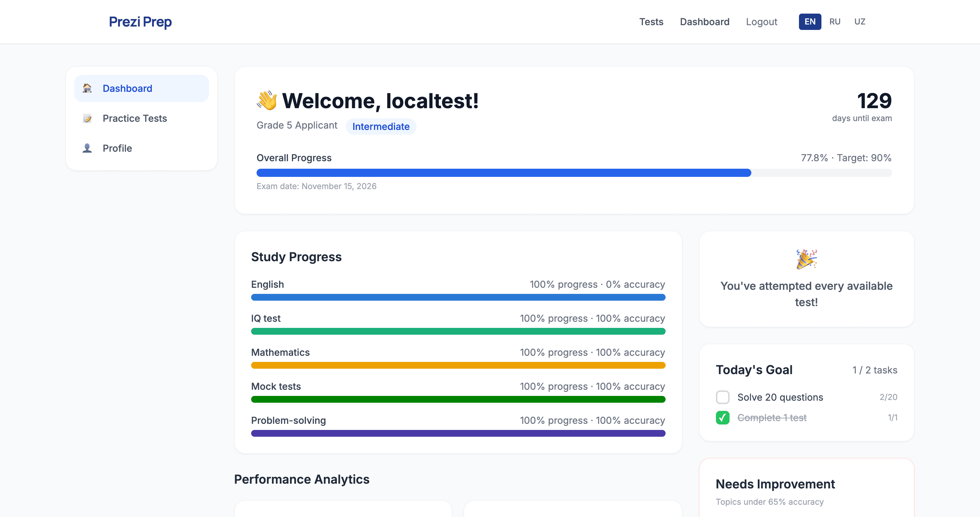The image size is (980, 517).
Task: Click the Intermediate level badge
Action: click(381, 127)
